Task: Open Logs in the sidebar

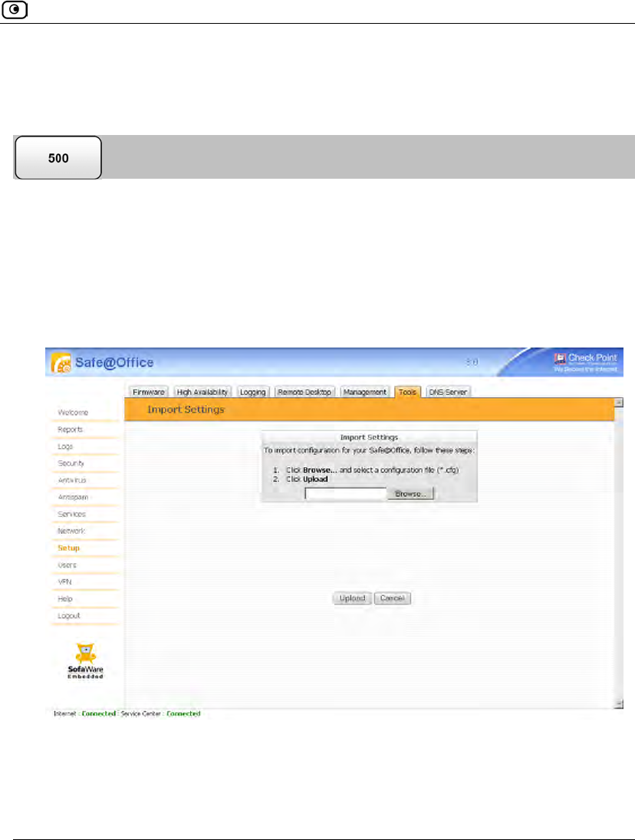Action: pyautogui.click(x=65, y=446)
